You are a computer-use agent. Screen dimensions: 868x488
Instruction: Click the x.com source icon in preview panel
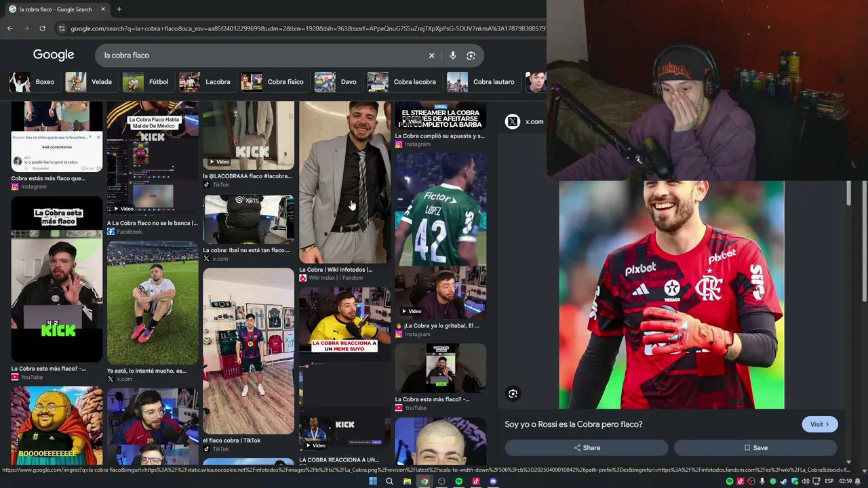point(513,121)
